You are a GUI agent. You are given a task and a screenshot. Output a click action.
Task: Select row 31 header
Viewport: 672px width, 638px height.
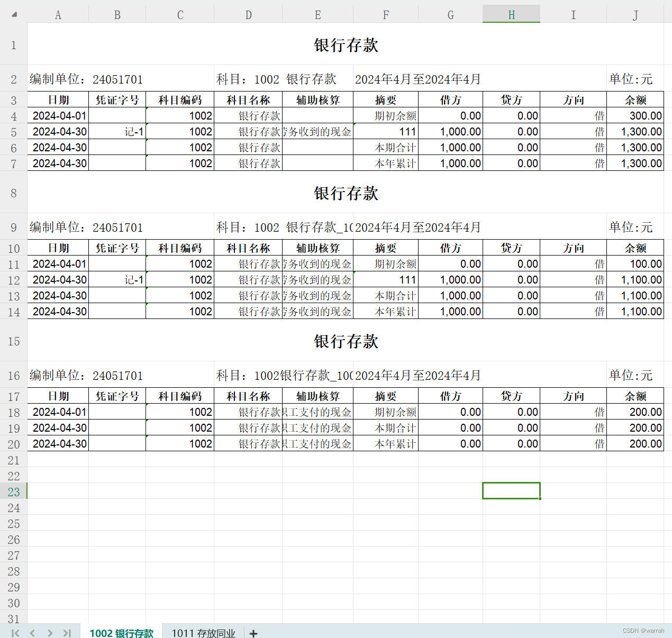click(x=14, y=618)
